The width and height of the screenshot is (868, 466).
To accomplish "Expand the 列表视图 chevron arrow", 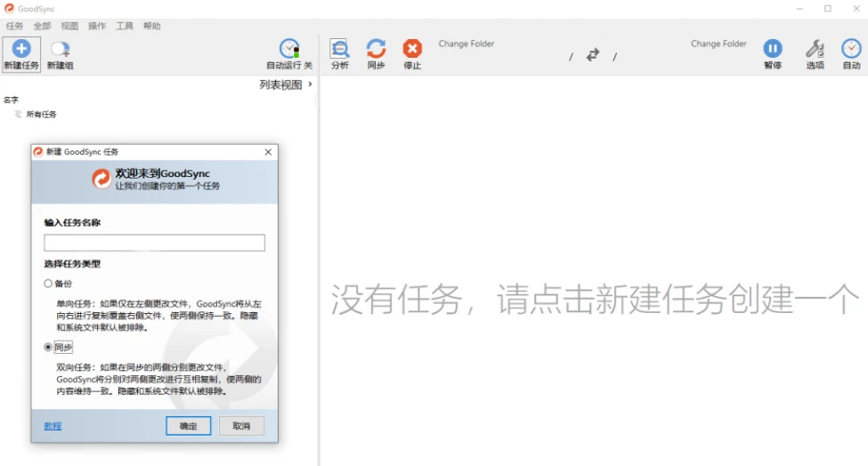I will click(x=310, y=84).
